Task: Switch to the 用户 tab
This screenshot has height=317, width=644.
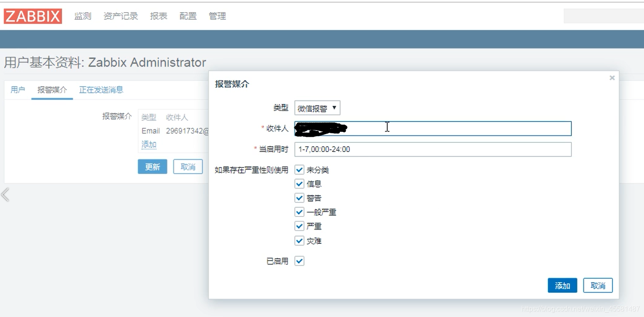Action: pyautogui.click(x=18, y=90)
